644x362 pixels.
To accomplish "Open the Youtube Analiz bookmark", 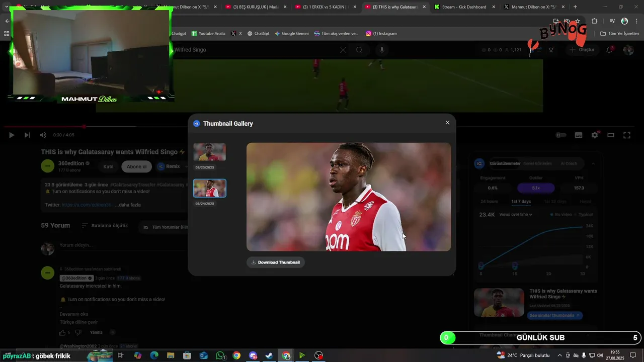I will [208, 34].
